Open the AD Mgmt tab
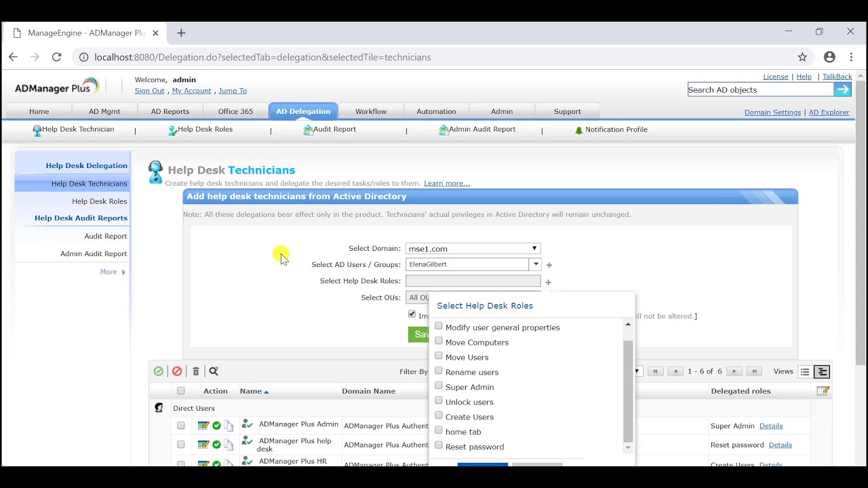Screen dimensions: 868x488 pos(104,111)
